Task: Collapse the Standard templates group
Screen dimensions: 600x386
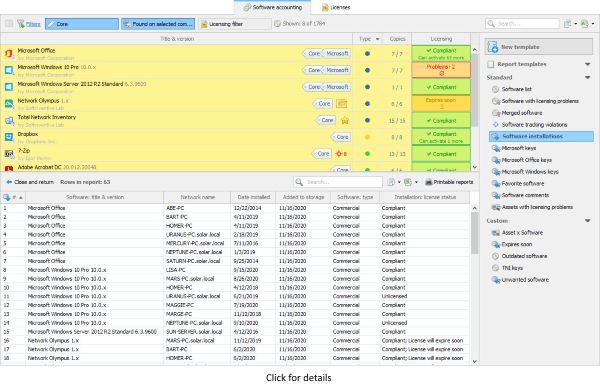Action: [x=587, y=78]
